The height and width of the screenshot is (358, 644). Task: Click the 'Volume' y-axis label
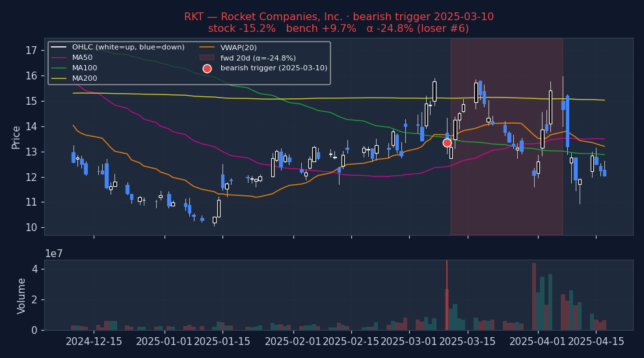click(x=21, y=296)
